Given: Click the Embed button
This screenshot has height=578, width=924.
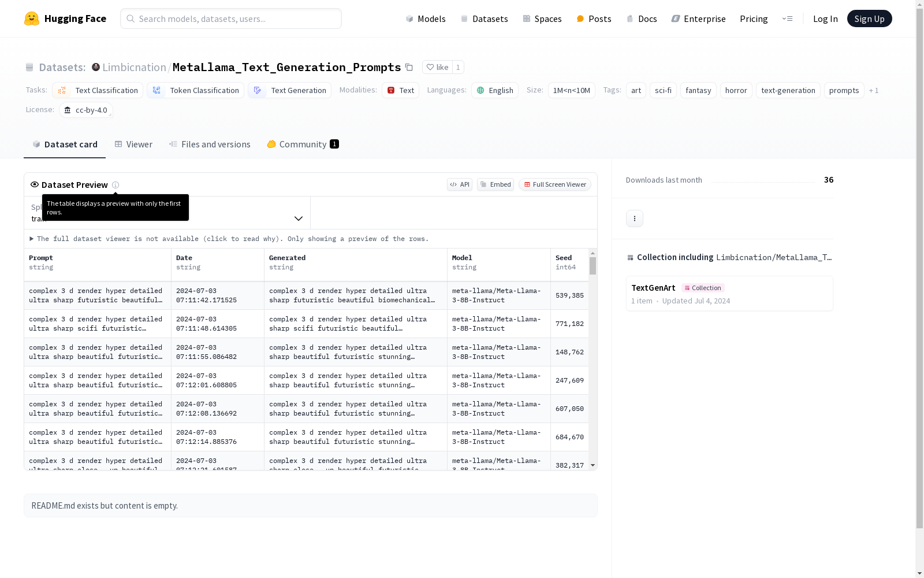Looking at the screenshot, I should pos(495,184).
